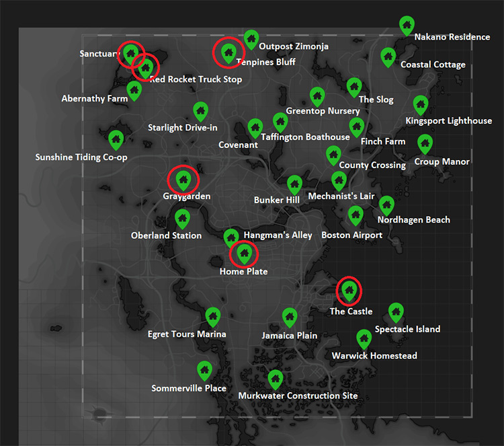Click the 'Mechanist's Lair' text label
Image resolution: width=504 pixels, height=446 pixels.
(x=341, y=196)
